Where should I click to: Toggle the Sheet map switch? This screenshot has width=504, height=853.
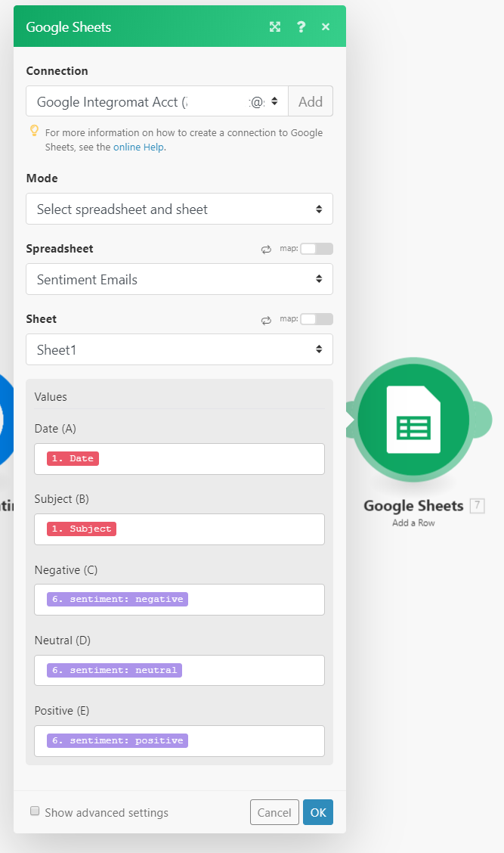(x=317, y=319)
